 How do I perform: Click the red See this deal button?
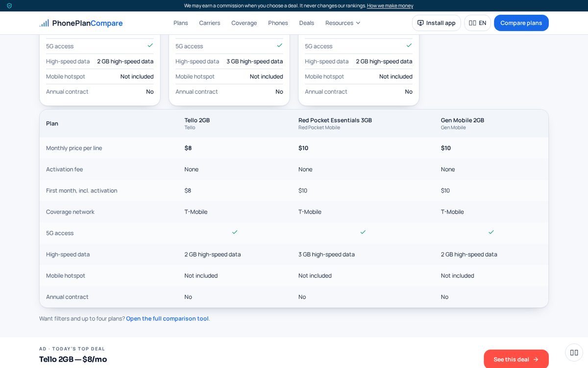516,359
